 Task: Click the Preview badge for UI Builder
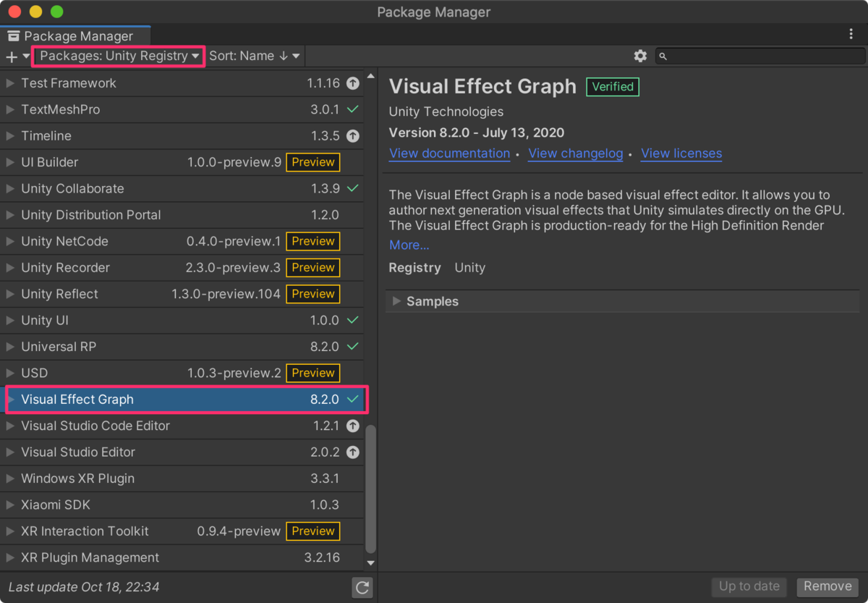tap(313, 162)
